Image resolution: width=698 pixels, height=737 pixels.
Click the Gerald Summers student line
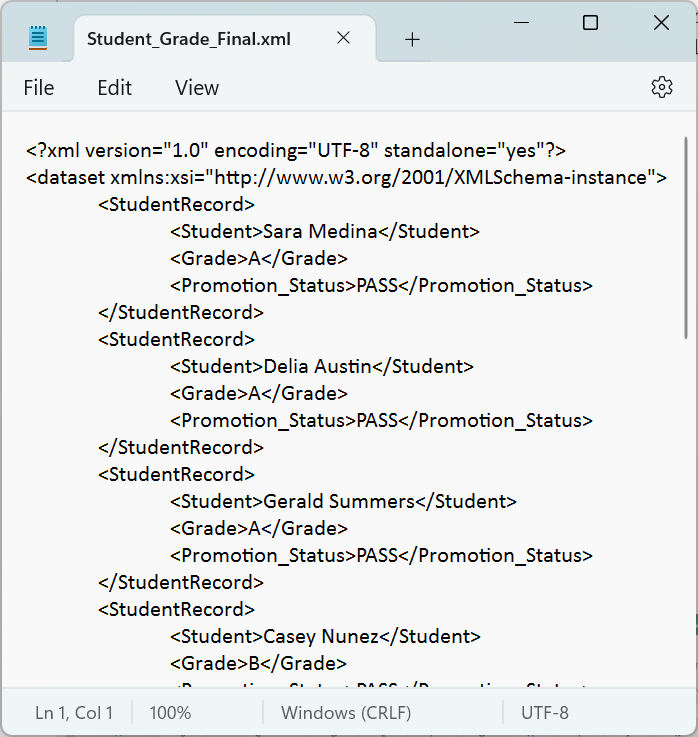click(x=343, y=502)
